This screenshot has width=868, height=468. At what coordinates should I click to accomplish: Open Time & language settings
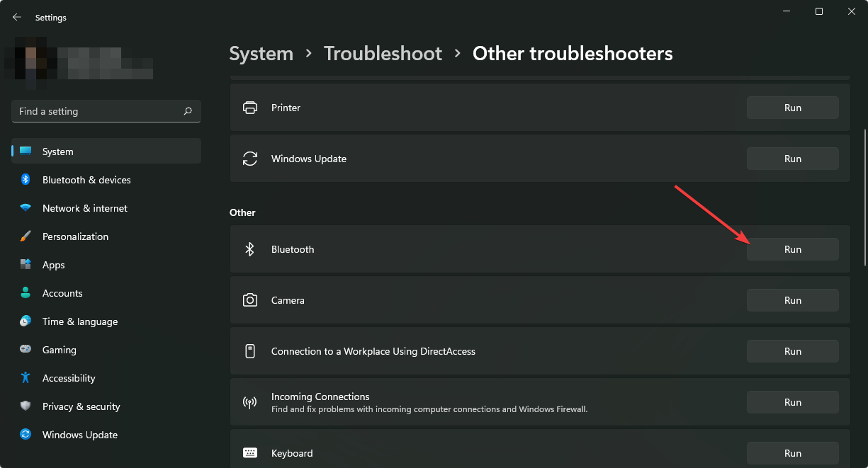coord(106,321)
